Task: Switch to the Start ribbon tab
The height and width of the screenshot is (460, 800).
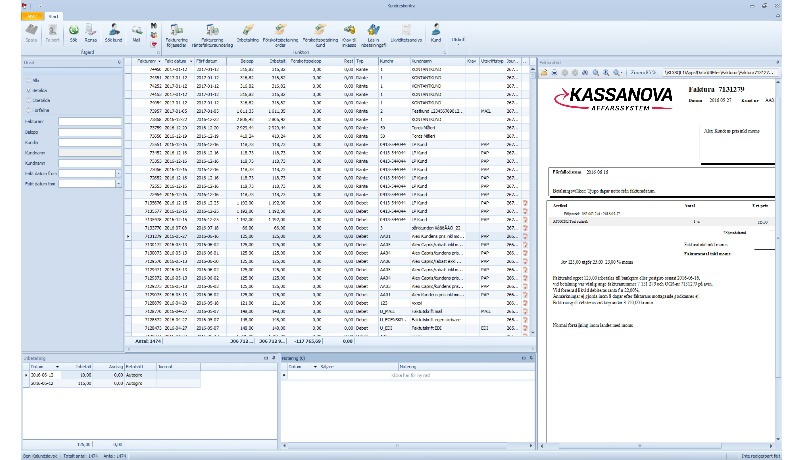Action: click(53, 16)
